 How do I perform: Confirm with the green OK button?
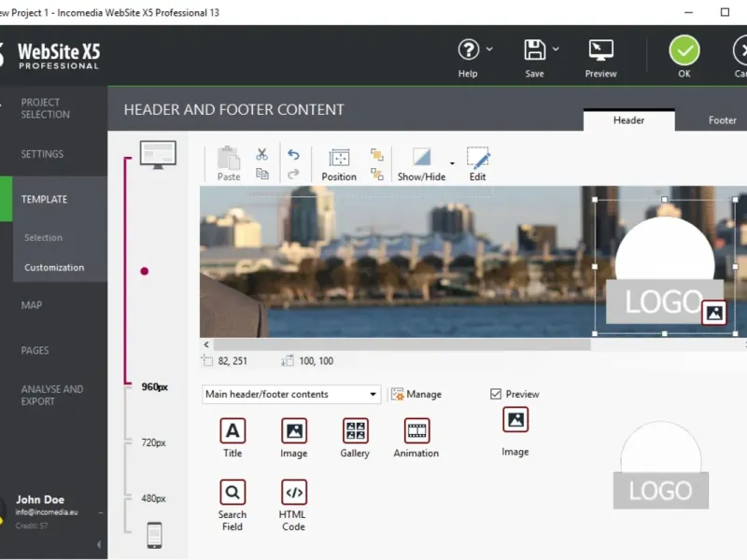point(684,50)
